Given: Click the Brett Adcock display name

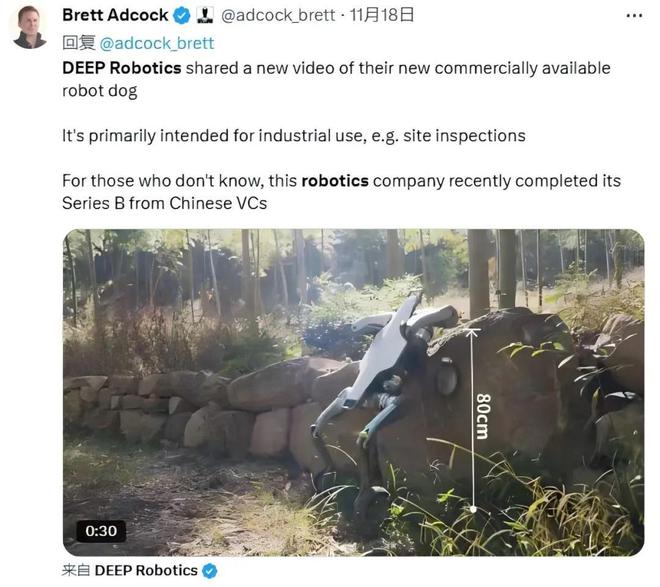Looking at the screenshot, I should pos(115,16).
